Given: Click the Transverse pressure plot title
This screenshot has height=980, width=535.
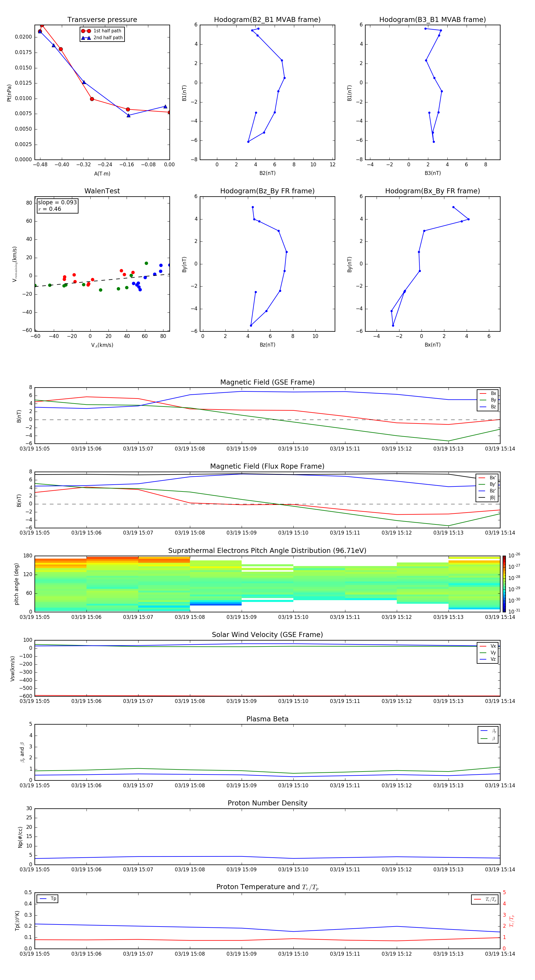Looking at the screenshot, I should (102, 20).
